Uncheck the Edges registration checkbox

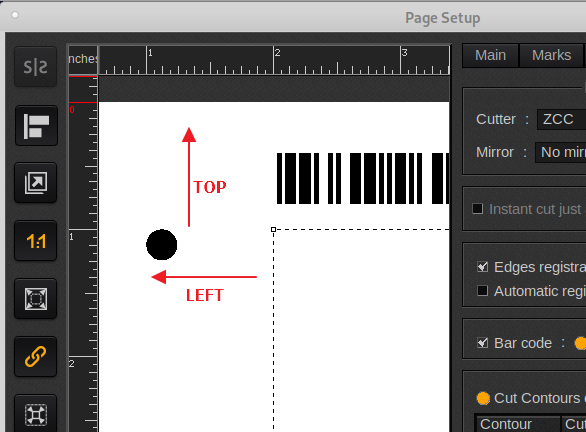482,267
